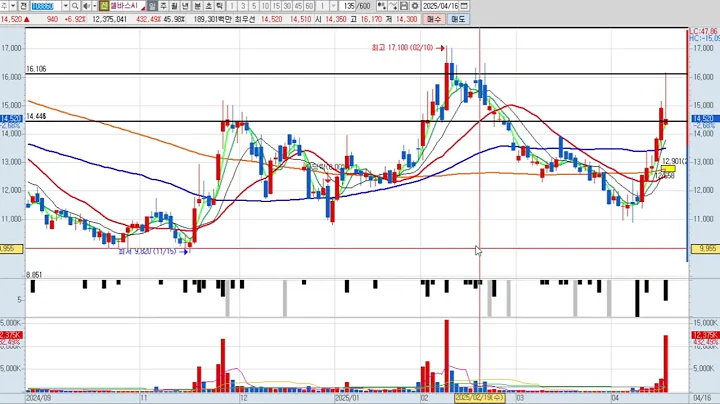Click the 2025/04/16 date field
This screenshot has width=720, height=404.
pos(440,6)
